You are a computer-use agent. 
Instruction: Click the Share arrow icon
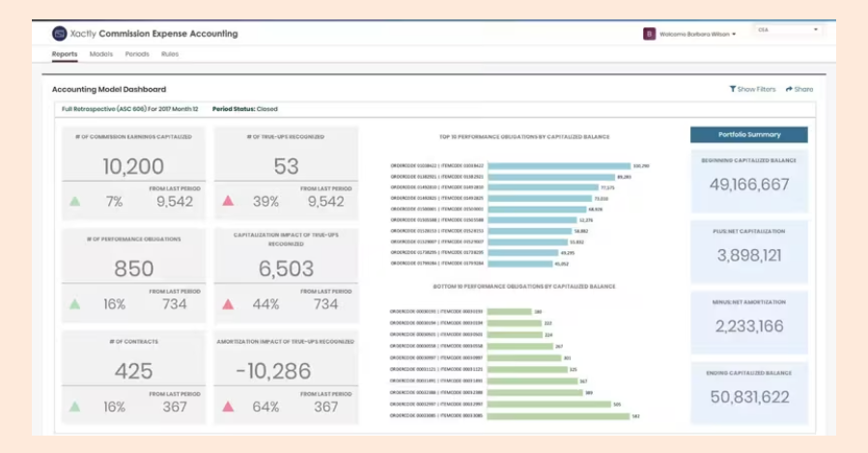point(789,89)
